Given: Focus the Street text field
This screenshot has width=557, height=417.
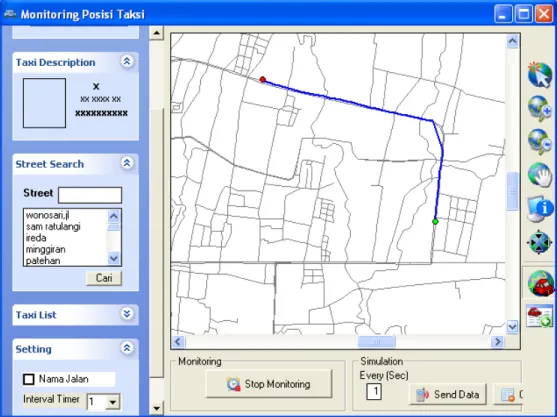Looking at the screenshot, I should [x=90, y=195].
